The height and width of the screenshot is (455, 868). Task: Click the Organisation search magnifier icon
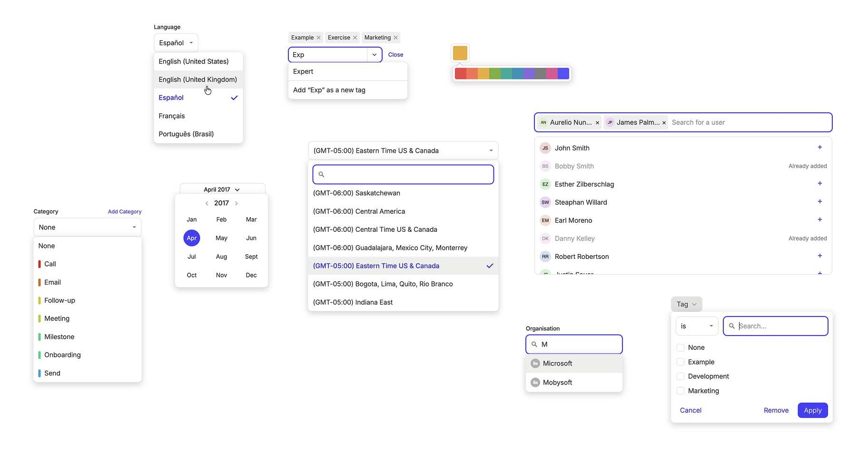[x=534, y=345]
